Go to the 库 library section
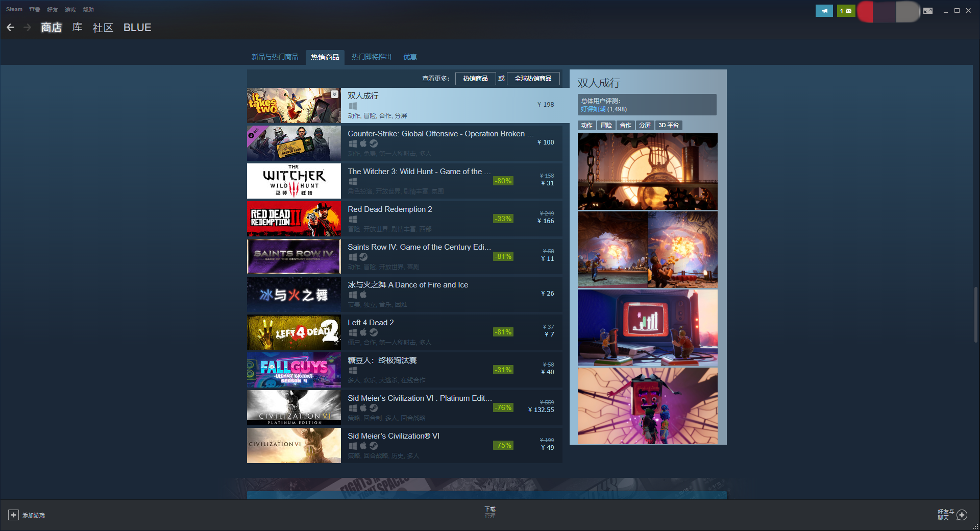The height and width of the screenshot is (531, 980). tap(77, 28)
